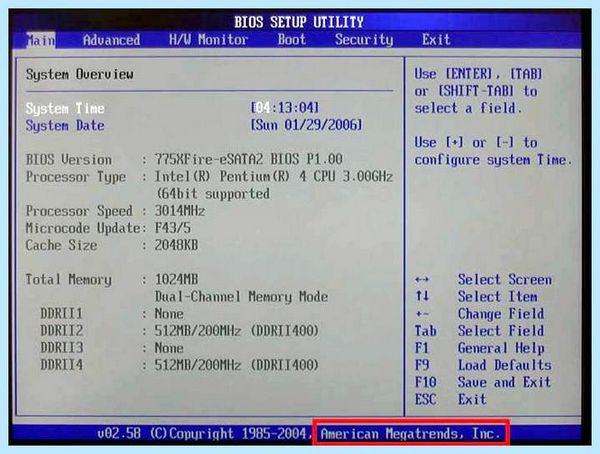Click the DDRII3 slot label
600x454 pixels.
coord(62,348)
